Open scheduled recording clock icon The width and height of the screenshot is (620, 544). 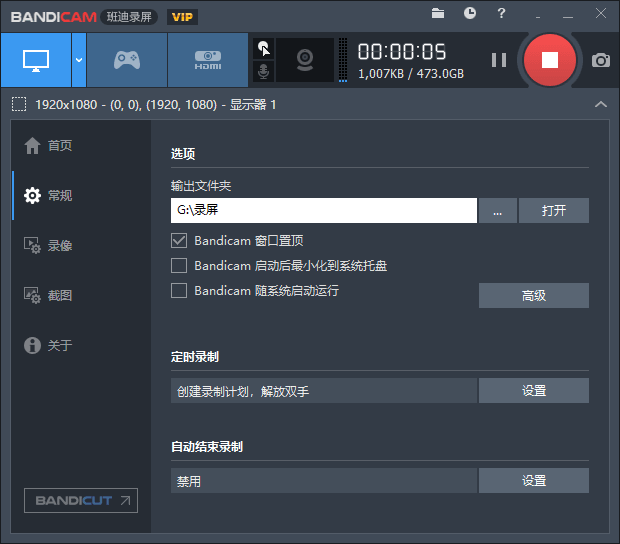click(x=470, y=13)
